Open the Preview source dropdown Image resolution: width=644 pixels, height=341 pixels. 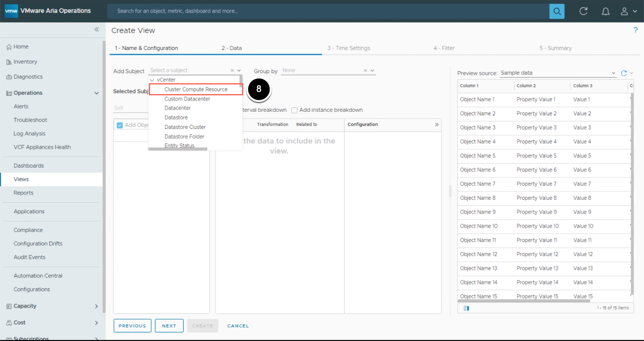pyautogui.click(x=613, y=73)
